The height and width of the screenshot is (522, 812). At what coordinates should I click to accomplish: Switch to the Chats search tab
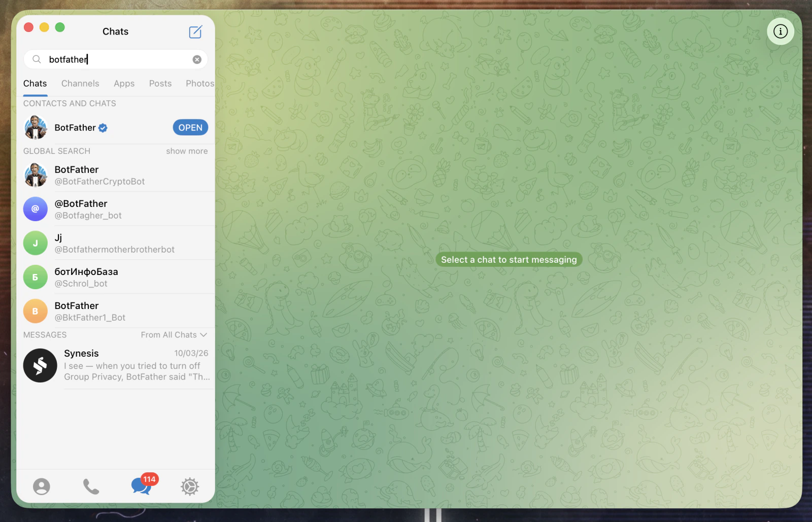(x=35, y=84)
